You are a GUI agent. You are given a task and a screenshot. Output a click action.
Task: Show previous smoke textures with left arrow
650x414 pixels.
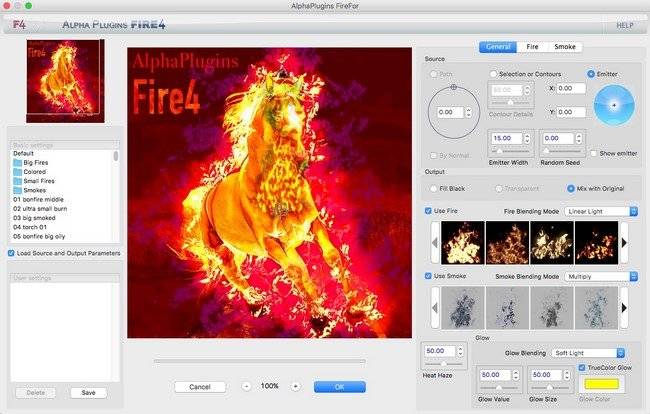click(435, 308)
